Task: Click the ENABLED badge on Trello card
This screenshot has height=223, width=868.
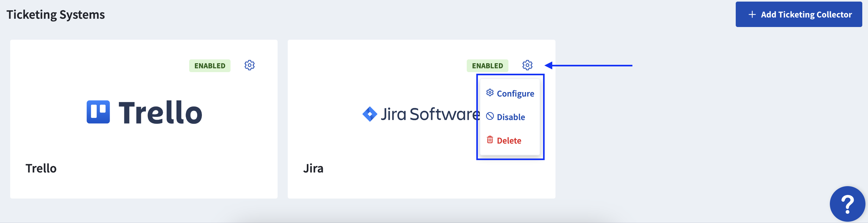Action: (210, 66)
